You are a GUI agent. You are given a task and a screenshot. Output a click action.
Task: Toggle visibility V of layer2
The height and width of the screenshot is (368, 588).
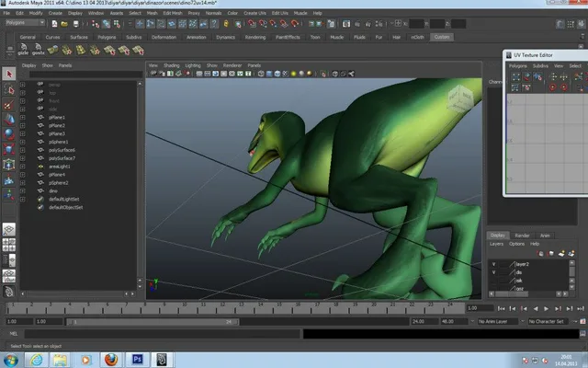(494, 264)
